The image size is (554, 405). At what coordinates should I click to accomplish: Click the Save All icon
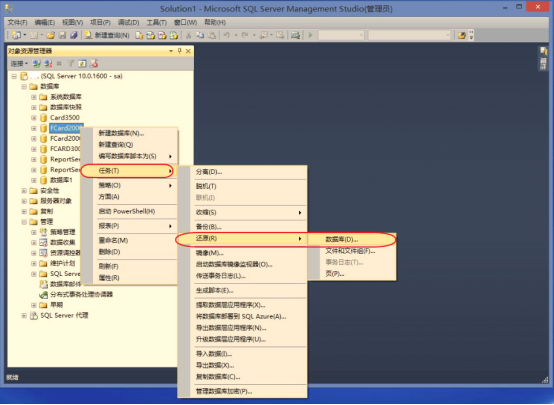(x=73, y=35)
